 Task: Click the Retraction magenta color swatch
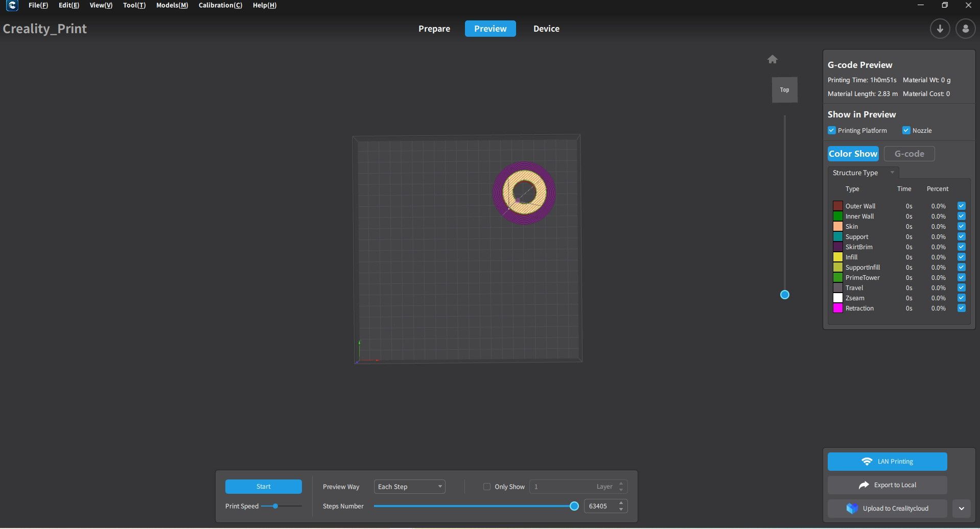tap(838, 308)
